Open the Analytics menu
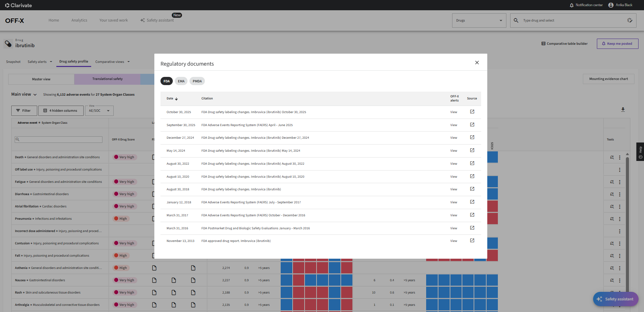Image resolution: width=644 pixels, height=312 pixels. [79, 21]
